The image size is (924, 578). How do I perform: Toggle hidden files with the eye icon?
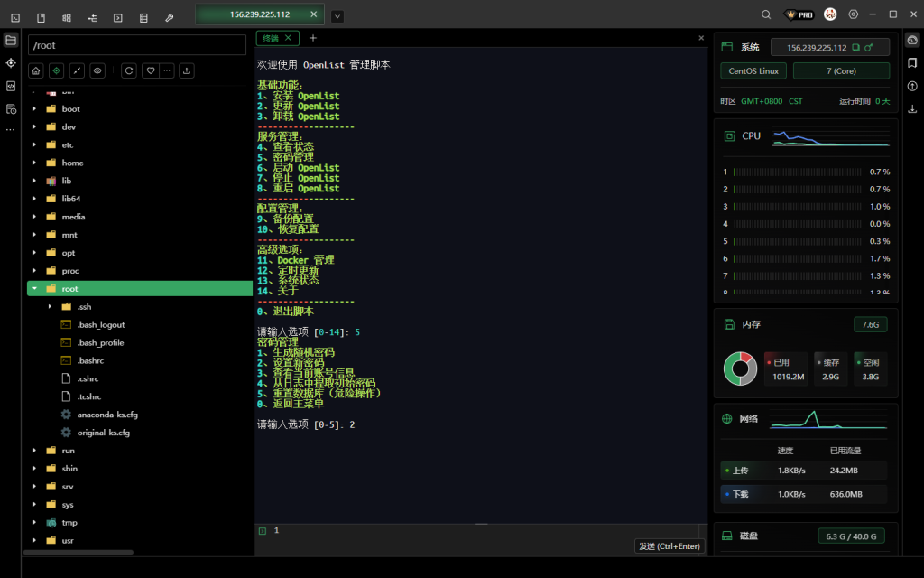[x=97, y=70]
